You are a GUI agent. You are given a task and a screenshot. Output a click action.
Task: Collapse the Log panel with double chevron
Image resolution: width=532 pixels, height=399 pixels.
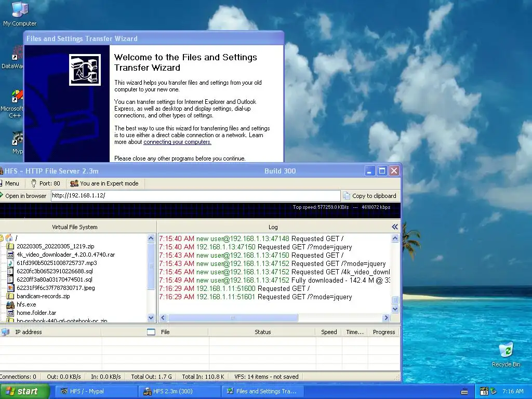pos(395,227)
